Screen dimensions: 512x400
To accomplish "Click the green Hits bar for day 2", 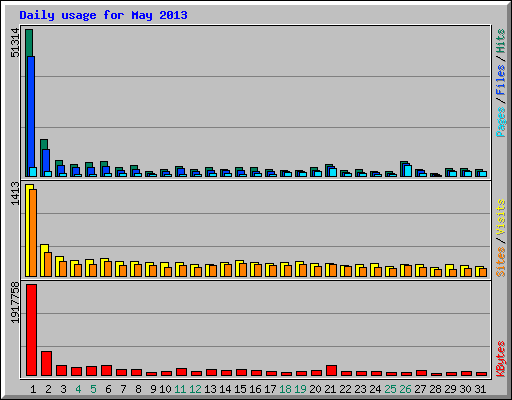I will tap(44, 144).
